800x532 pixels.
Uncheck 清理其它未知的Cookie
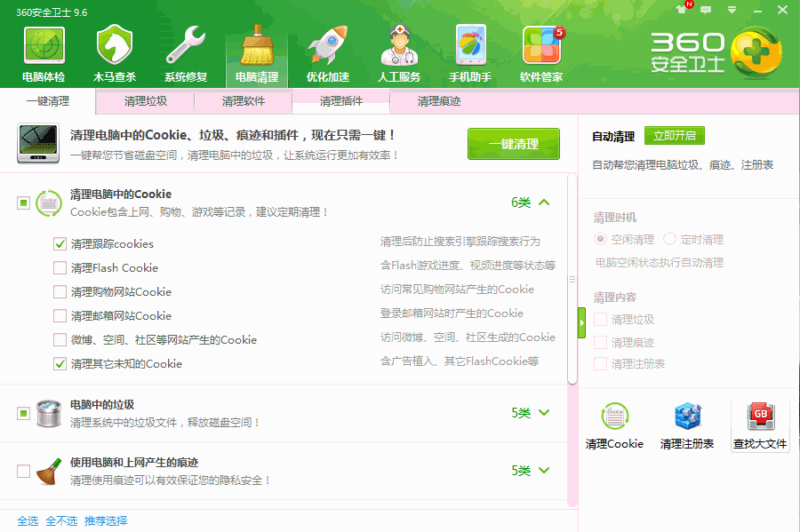(x=60, y=363)
